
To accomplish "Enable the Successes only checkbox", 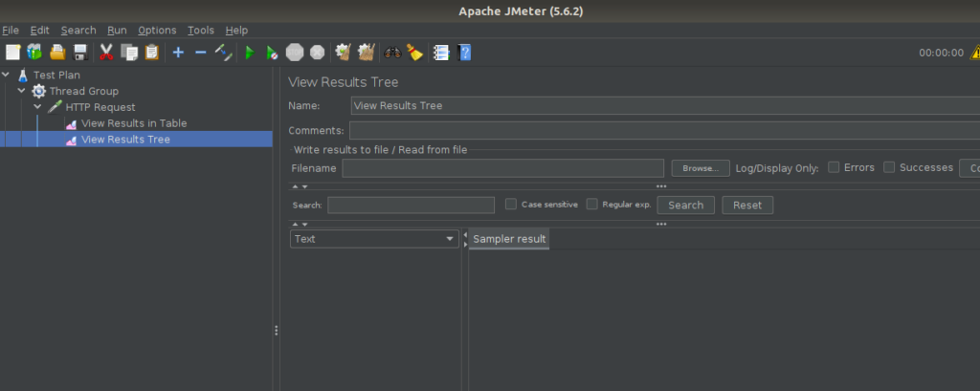I will [x=889, y=167].
